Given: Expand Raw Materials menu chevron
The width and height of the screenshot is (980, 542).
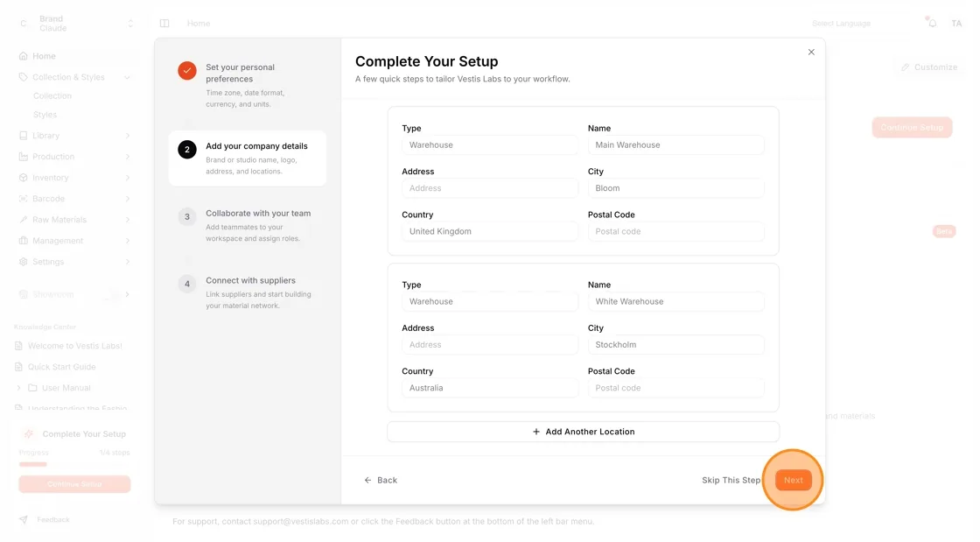Looking at the screenshot, I should (x=128, y=220).
